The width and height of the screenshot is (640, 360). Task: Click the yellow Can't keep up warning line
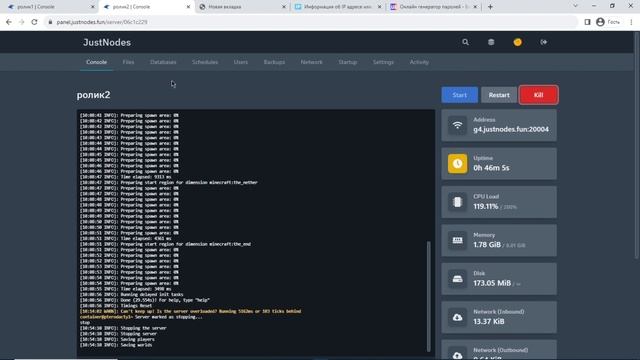191,311
